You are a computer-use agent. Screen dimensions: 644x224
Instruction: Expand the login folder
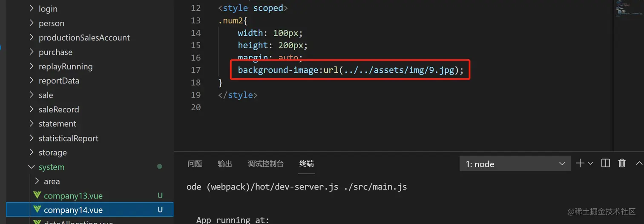tap(48, 9)
